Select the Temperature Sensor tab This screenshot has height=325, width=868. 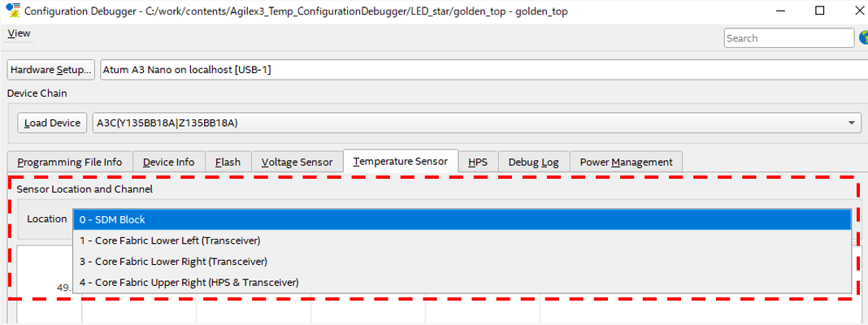point(400,161)
